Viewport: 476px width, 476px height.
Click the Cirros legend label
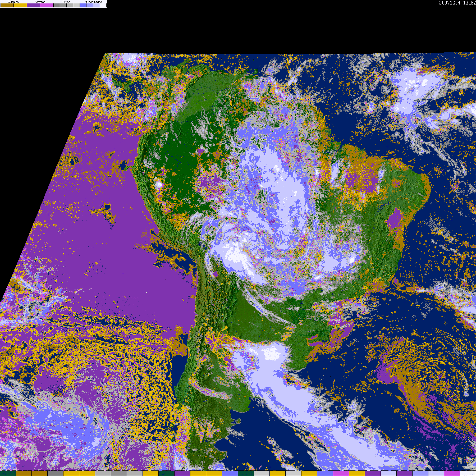click(x=66, y=2)
